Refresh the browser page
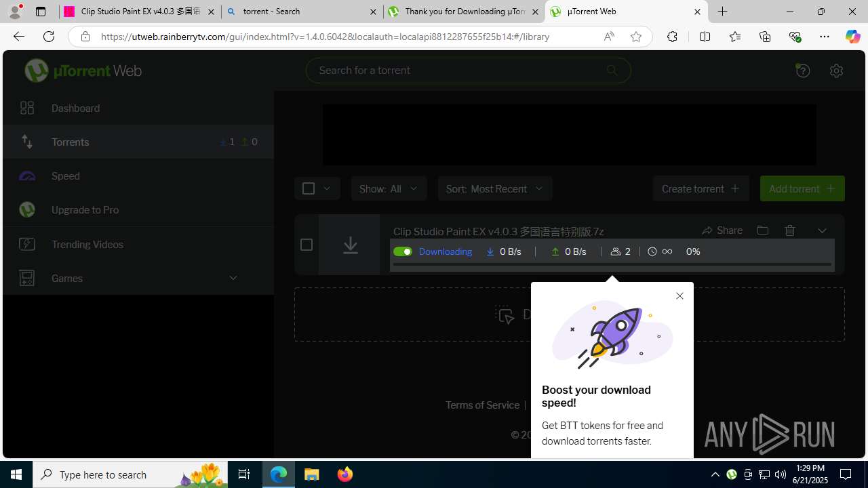868x488 pixels. pos(49,37)
